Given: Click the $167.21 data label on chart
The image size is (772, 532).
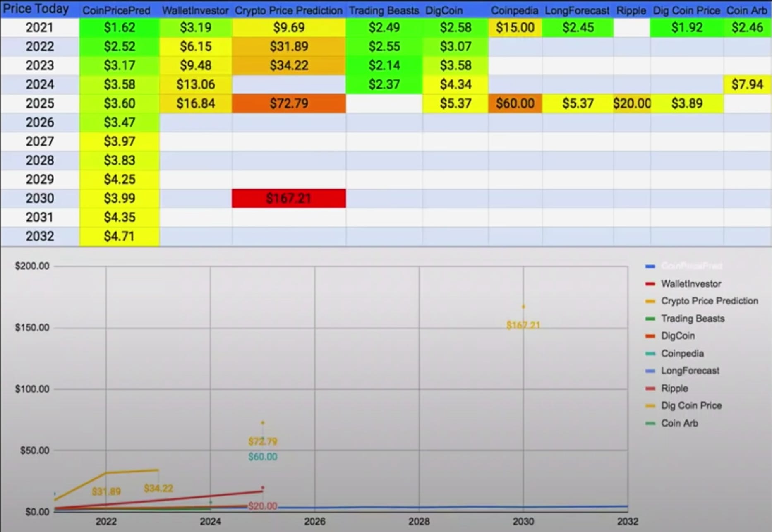Looking at the screenshot, I should click(x=523, y=325).
